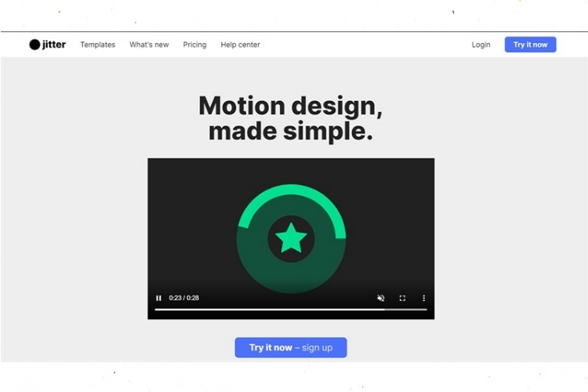Image resolution: width=588 pixels, height=392 pixels.
Task: Click the 0:23 / 0:28 time display
Action: click(x=183, y=298)
